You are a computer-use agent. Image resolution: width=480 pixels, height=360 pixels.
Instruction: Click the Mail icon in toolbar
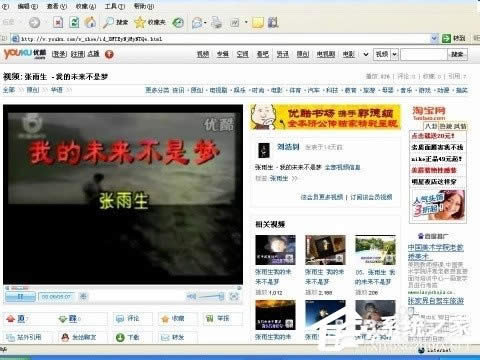(197, 23)
